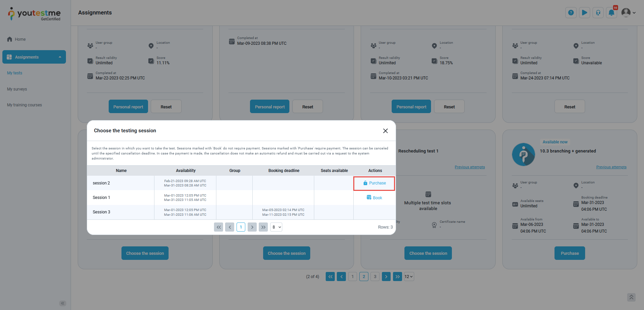The width and height of the screenshot is (644, 310).
Task: Open rows-per-page dropdown showing 8
Action: click(276, 227)
